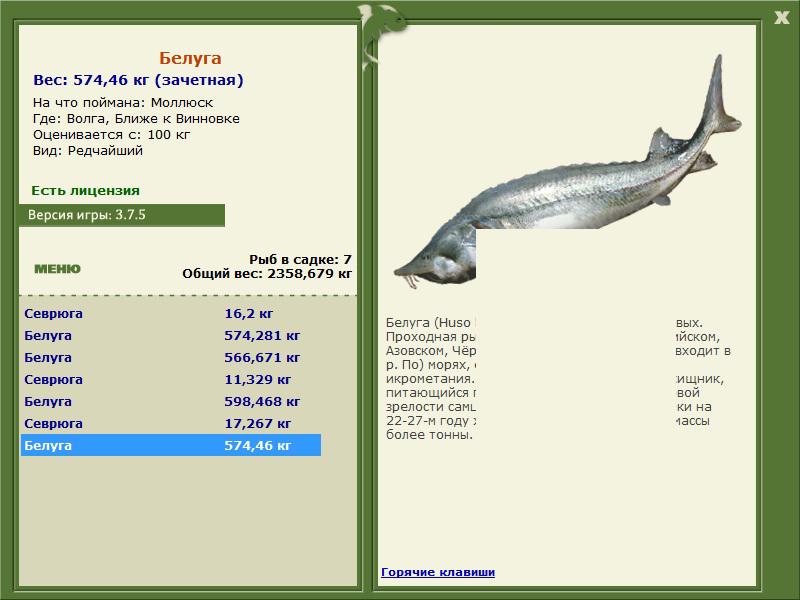Select the Севрюга 16,2 кг row
Image resolution: width=800 pixels, height=600 pixels.
click(171, 313)
